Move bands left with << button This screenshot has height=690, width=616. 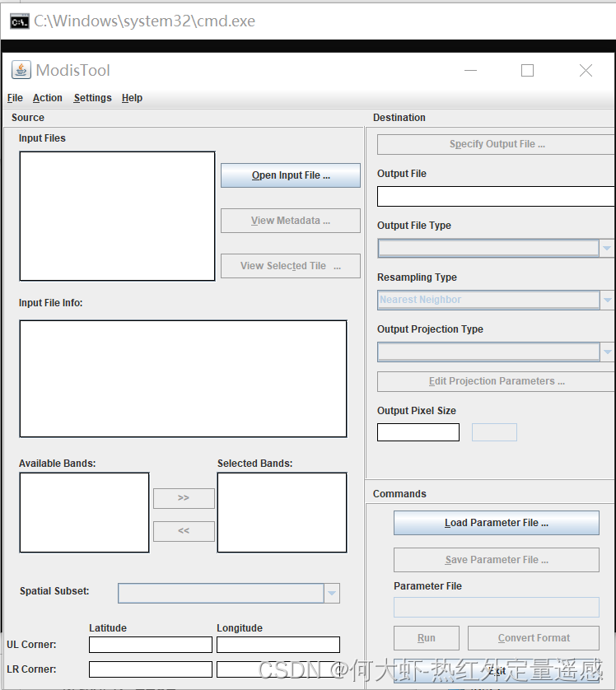184,531
